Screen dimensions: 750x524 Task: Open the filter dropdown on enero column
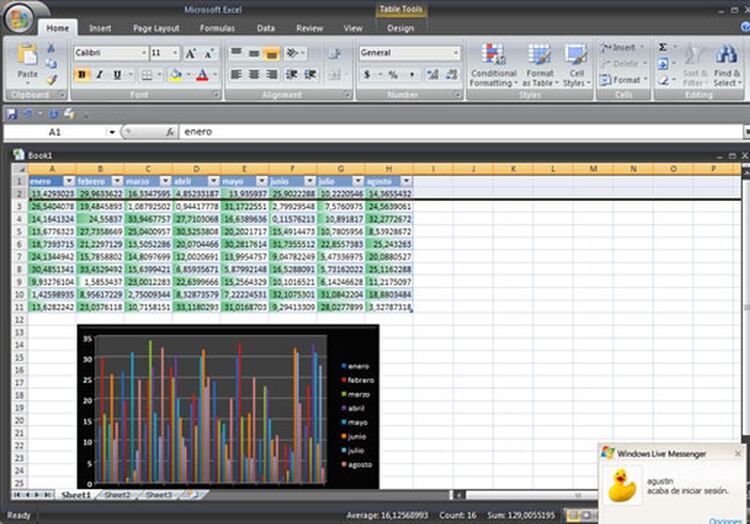(x=69, y=181)
